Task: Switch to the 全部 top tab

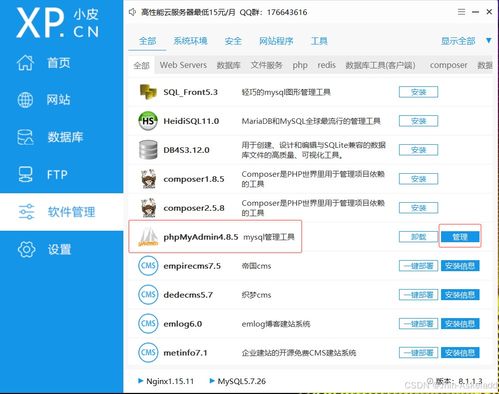Action: click(147, 41)
